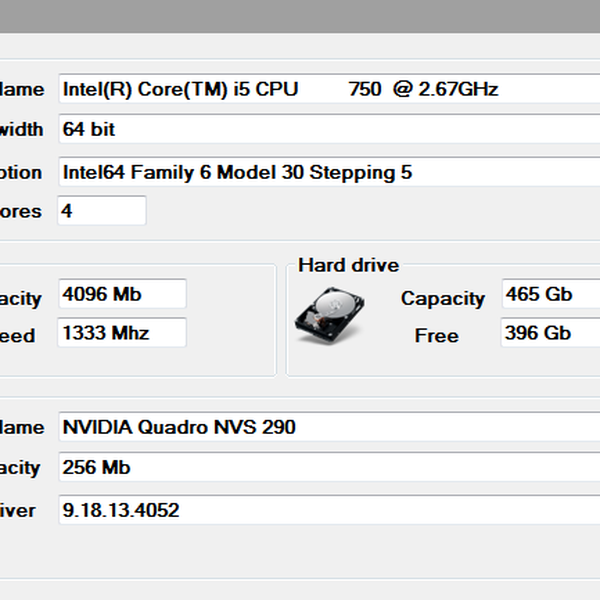The height and width of the screenshot is (600, 600).
Task: Click the 256 Mb video memory field
Action: pos(328,467)
